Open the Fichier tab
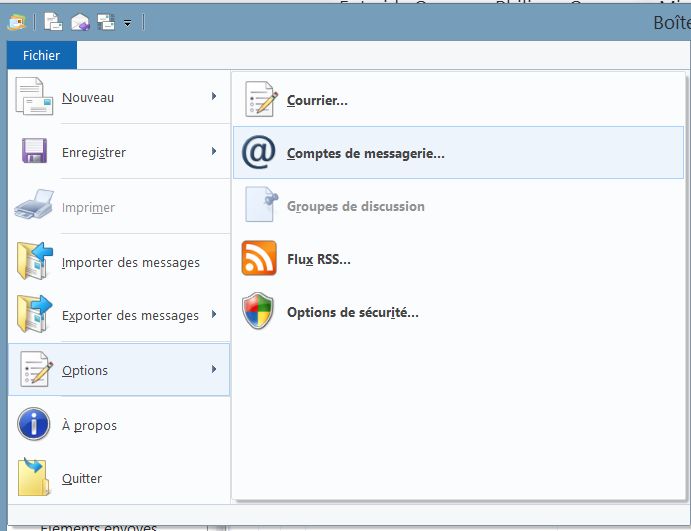This screenshot has width=691, height=531. 41,55
